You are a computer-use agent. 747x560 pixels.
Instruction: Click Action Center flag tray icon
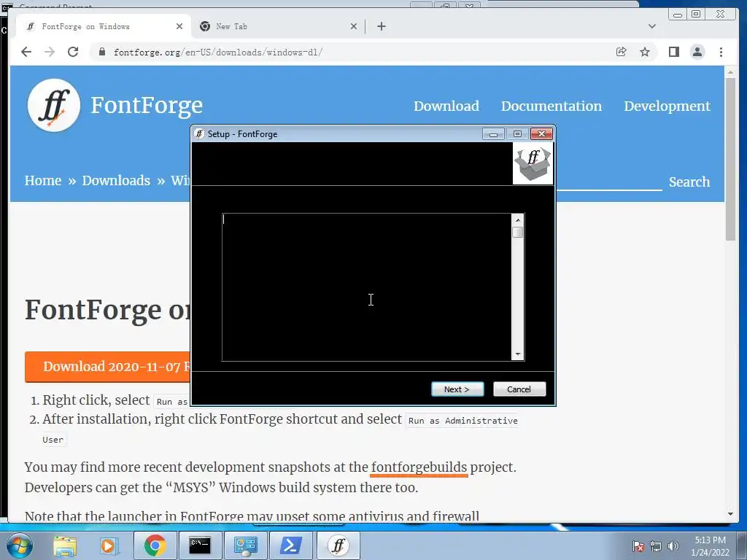click(638, 546)
